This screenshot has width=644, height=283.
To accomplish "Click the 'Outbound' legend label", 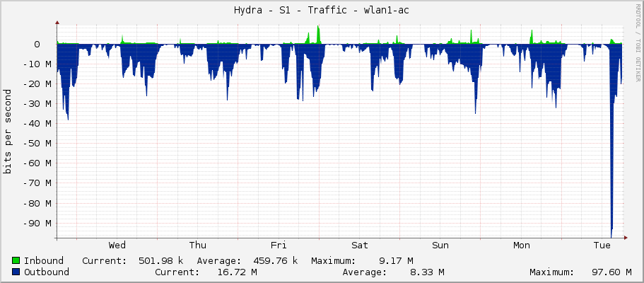I will tap(47, 272).
